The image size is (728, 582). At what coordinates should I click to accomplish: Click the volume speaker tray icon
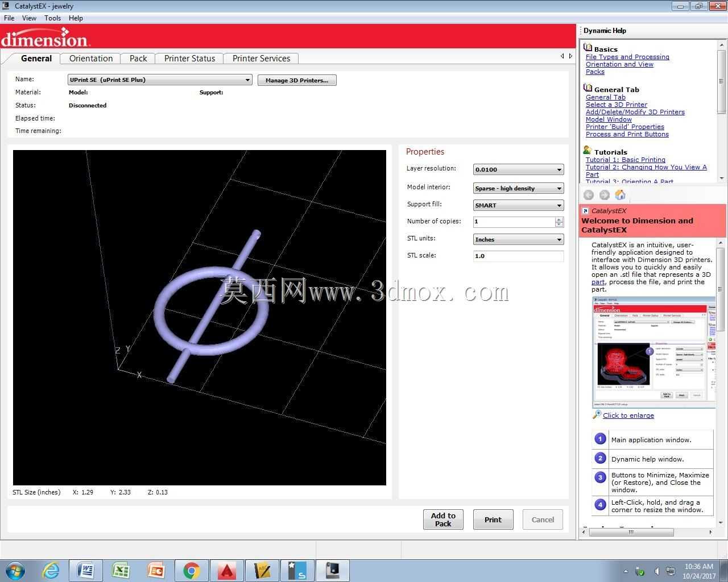[656, 571]
